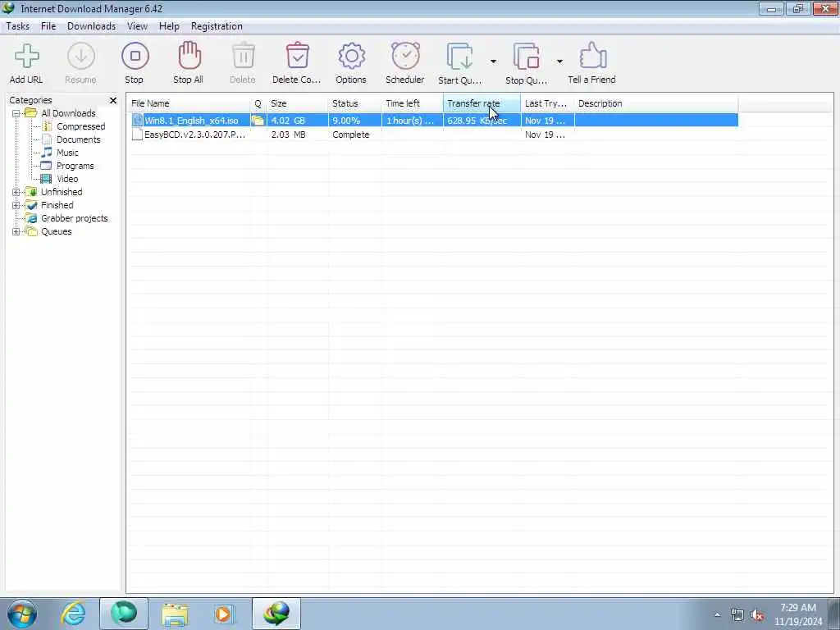Select the Finished category label

pyautogui.click(x=57, y=205)
